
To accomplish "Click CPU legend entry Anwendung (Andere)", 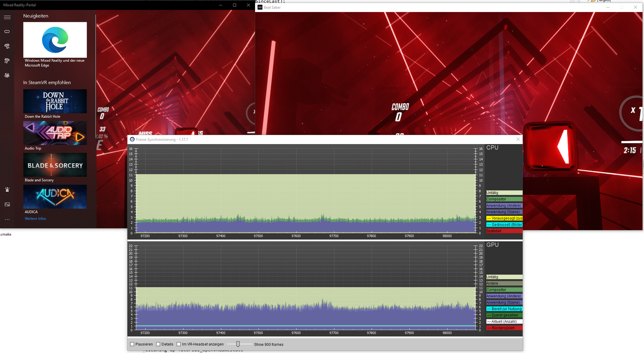I will 504,205.
